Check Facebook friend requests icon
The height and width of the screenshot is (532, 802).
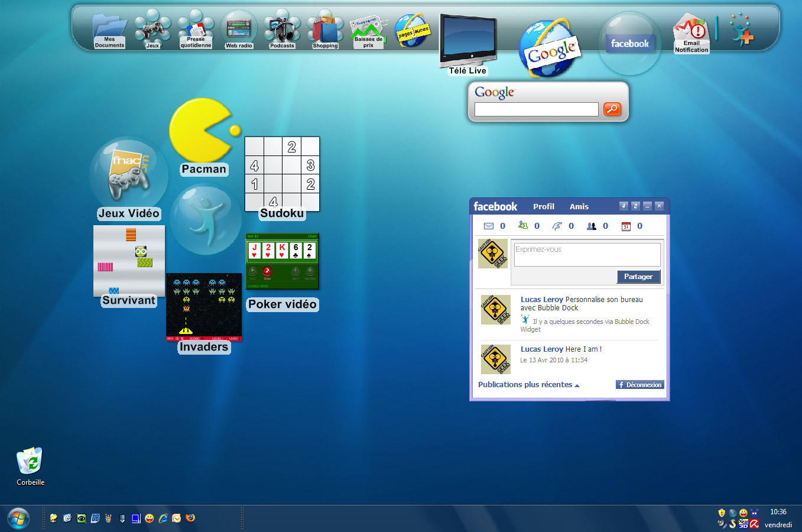pos(523,225)
